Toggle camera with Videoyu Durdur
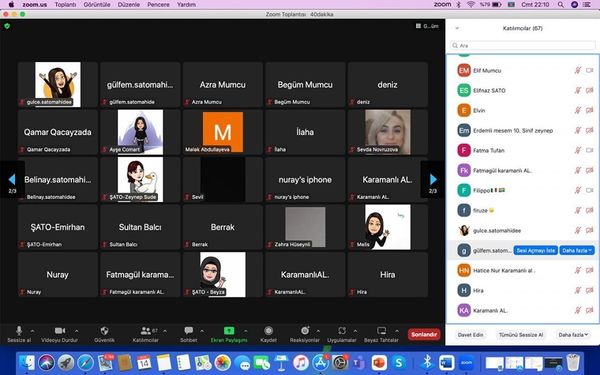The image size is (600, 375). pos(60,331)
